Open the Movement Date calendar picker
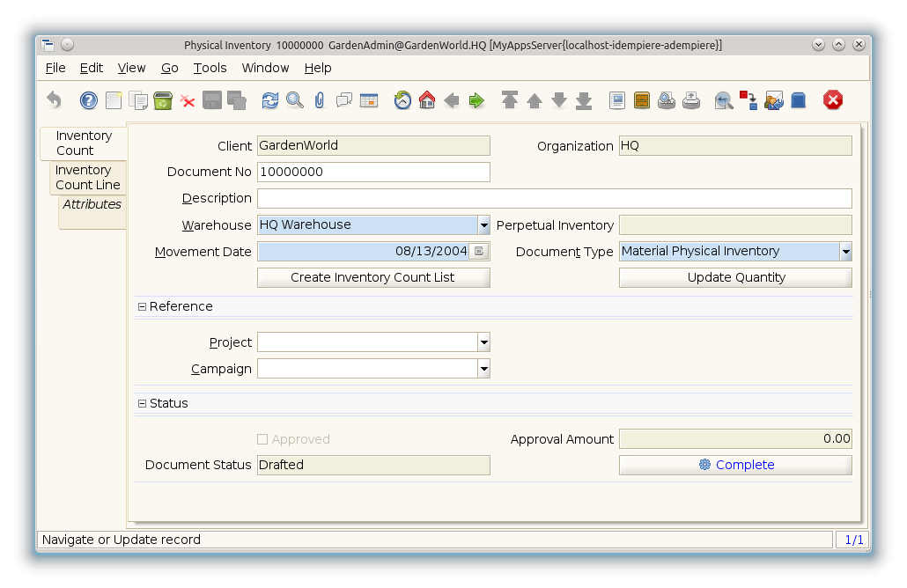This screenshot has height=588, width=907. [x=478, y=252]
